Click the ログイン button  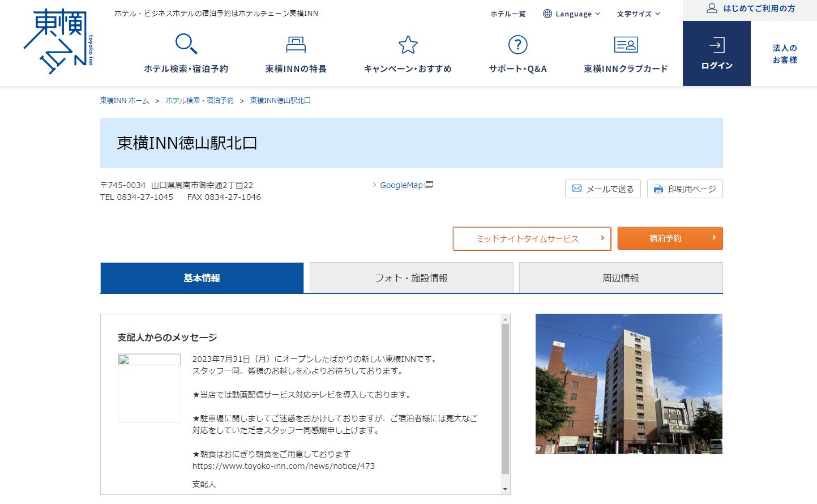(x=717, y=54)
